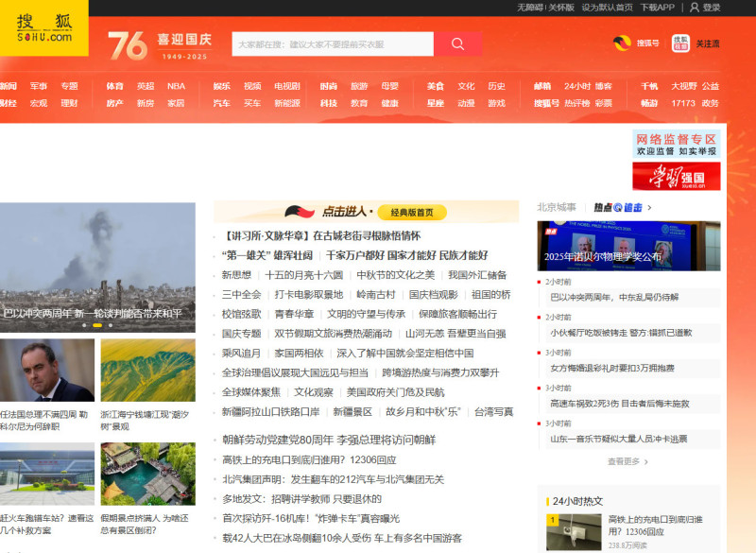Open the 下载APP option in top bar
756x553 pixels.
(658, 8)
